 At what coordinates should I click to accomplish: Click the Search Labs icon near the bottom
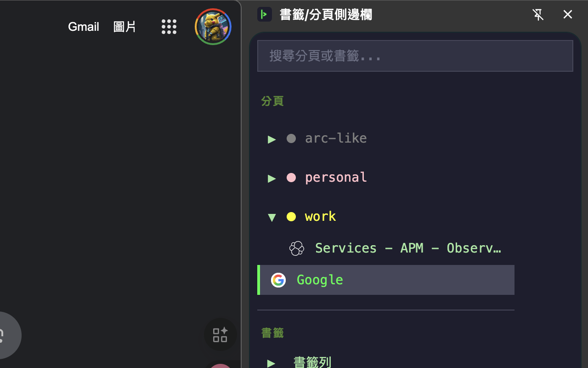[x=220, y=334]
